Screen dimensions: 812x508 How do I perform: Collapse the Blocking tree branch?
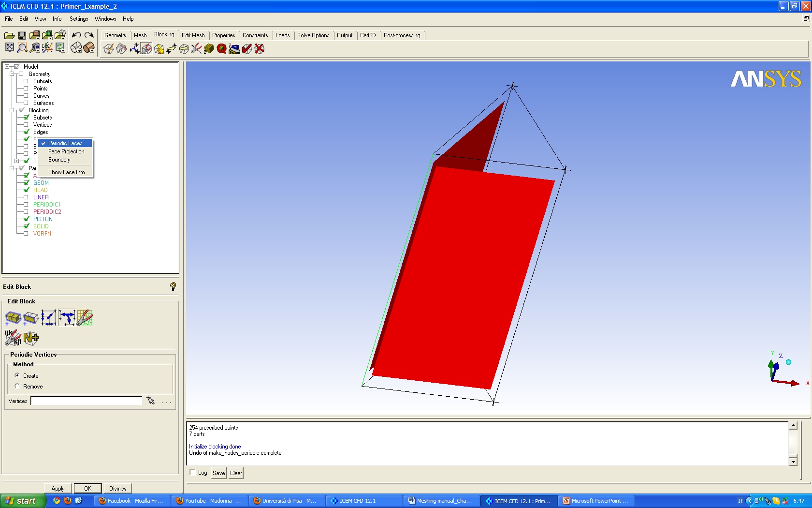tap(12, 110)
